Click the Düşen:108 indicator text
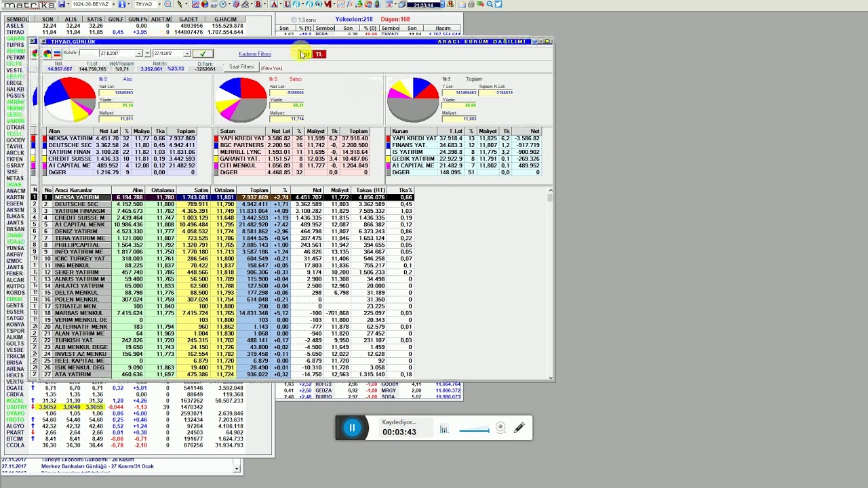This screenshot has height=488, width=868. point(395,20)
